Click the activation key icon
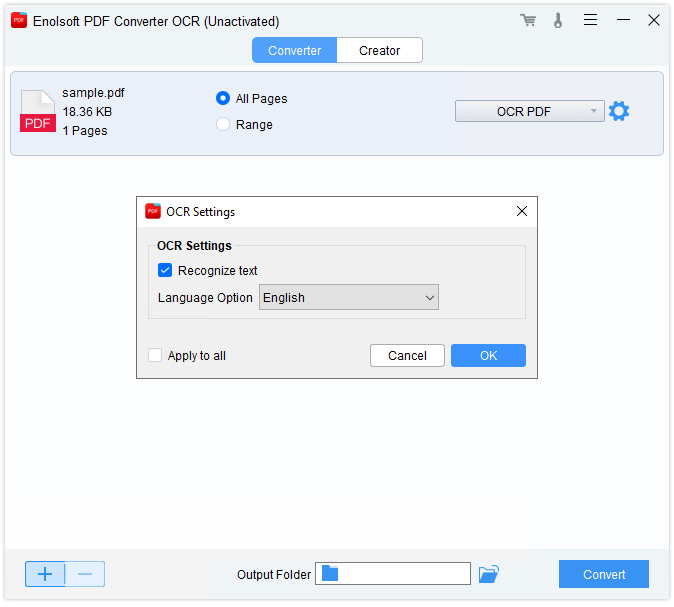This screenshot has height=607, width=674. click(x=558, y=20)
